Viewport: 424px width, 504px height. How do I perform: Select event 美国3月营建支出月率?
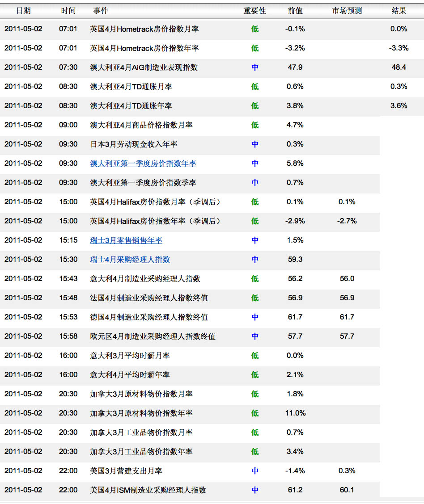coord(126,471)
